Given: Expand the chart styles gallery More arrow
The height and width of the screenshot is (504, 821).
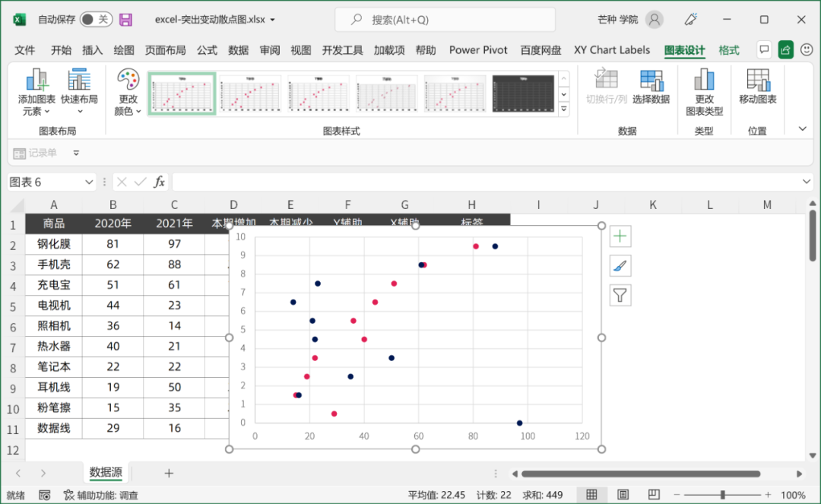Looking at the screenshot, I should (x=563, y=109).
